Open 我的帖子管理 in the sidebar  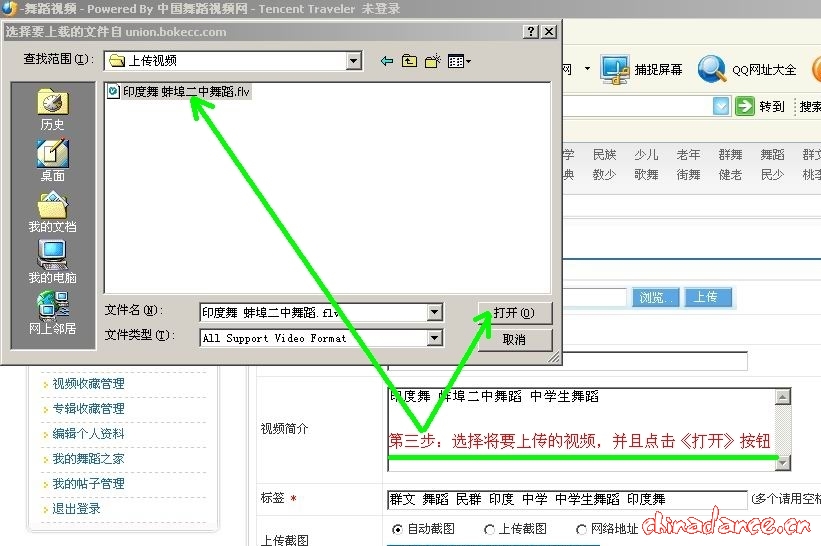88,484
